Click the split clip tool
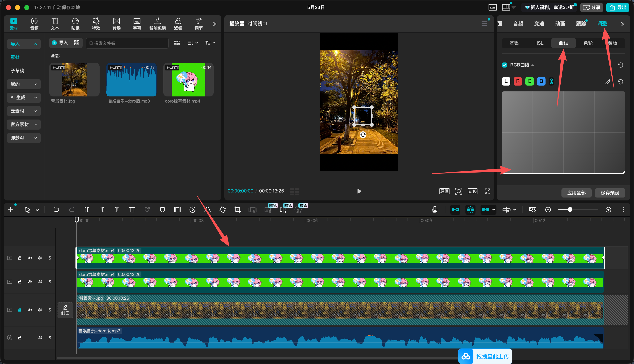The height and width of the screenshot is (364, 634). pyautogui.click(x=87, y=210)
